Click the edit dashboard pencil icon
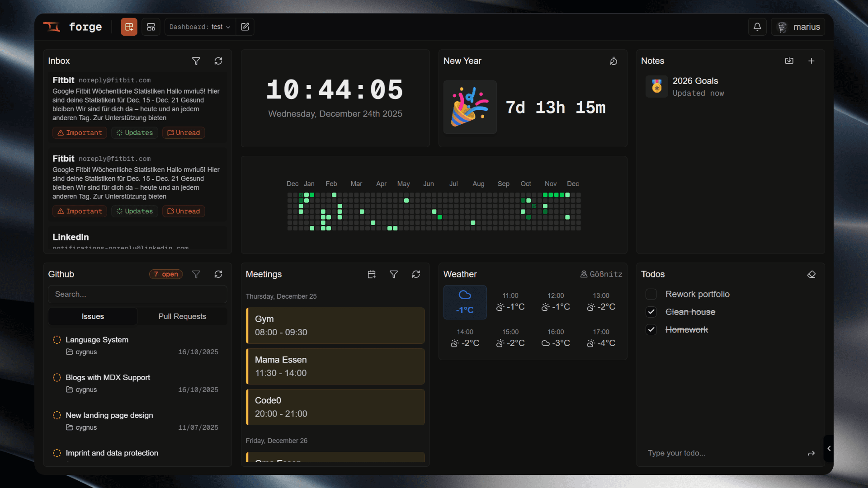The image size is (868, 488). coord(245,27)
